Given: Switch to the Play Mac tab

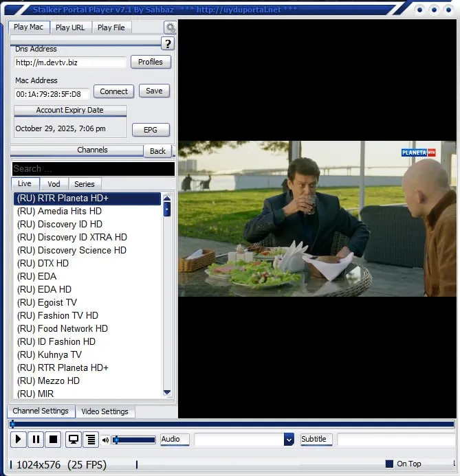Looking at the screenshot, I should [x=29, y=27].
